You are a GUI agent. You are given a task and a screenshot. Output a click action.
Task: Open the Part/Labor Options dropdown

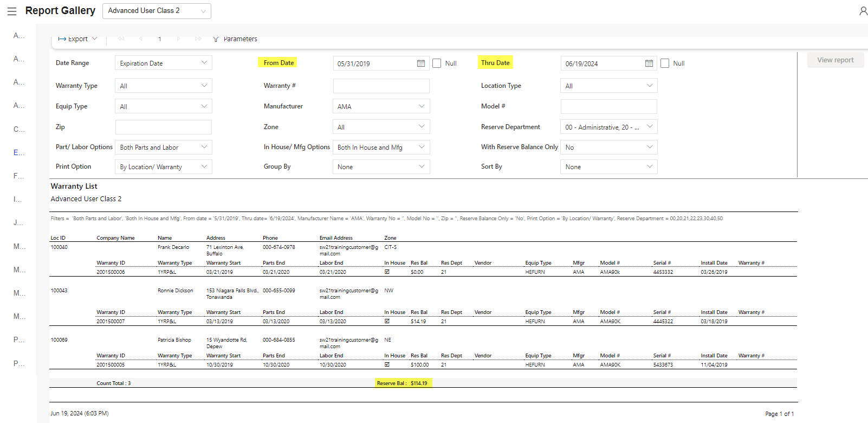point(164,147)
